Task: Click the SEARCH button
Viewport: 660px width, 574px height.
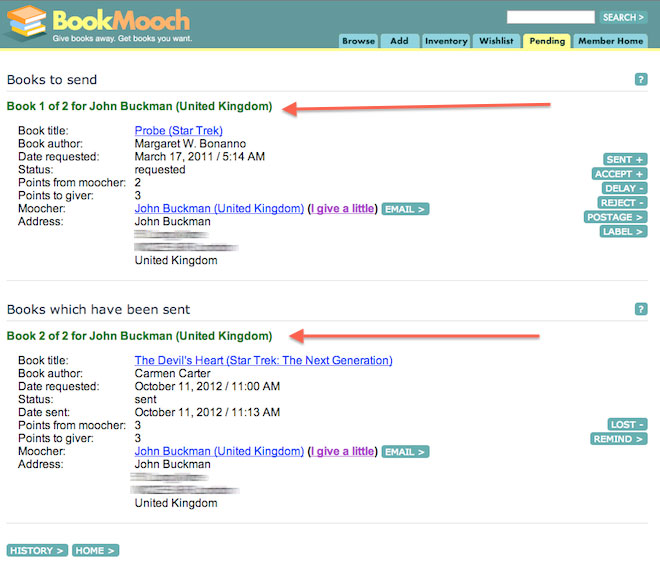Action: pos(623,17)
